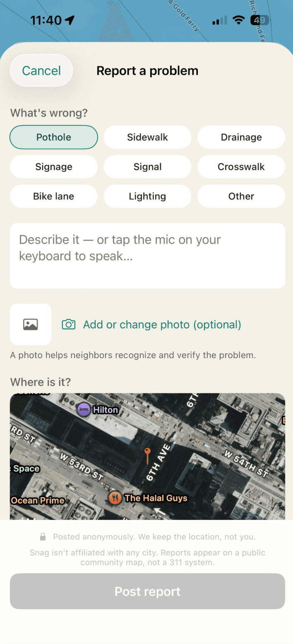
Task: Choose Lighting as the issue
Action: 147,196
